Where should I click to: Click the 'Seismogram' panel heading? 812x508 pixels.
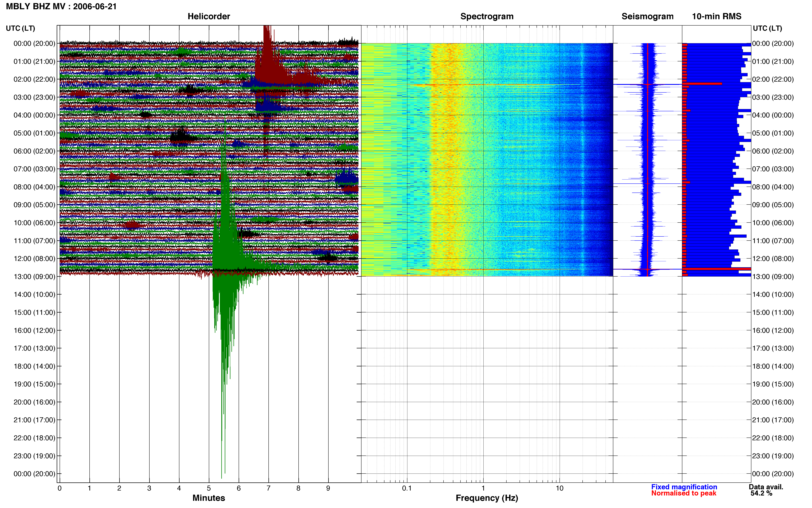648,16
